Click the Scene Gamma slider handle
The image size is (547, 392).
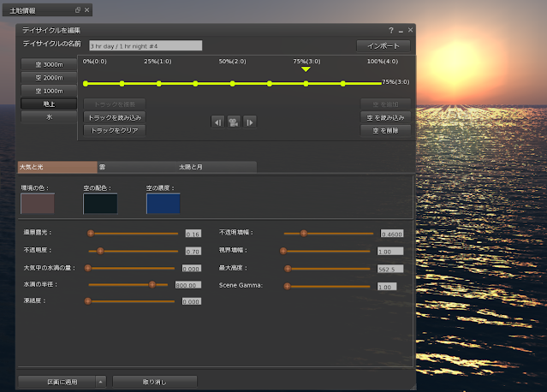point(287,287)
